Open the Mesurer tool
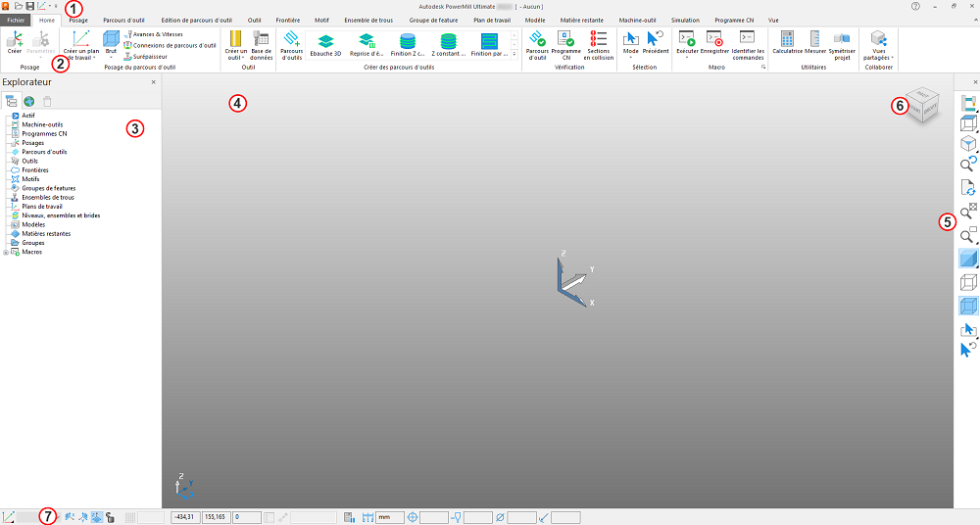Viewport: 980px width, 525px height. click(x=815, y=42)
